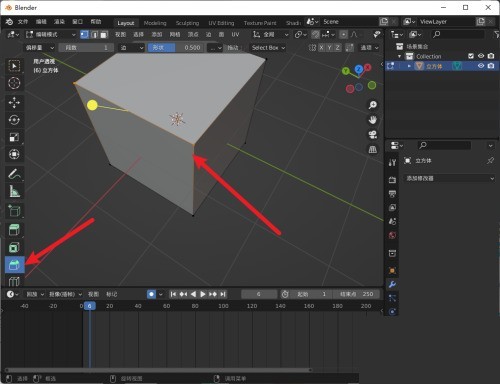Switch to the Sculpting workspace tab
Image resolution: width=500 pixels, height=384 pixels.
coord(187,23)
